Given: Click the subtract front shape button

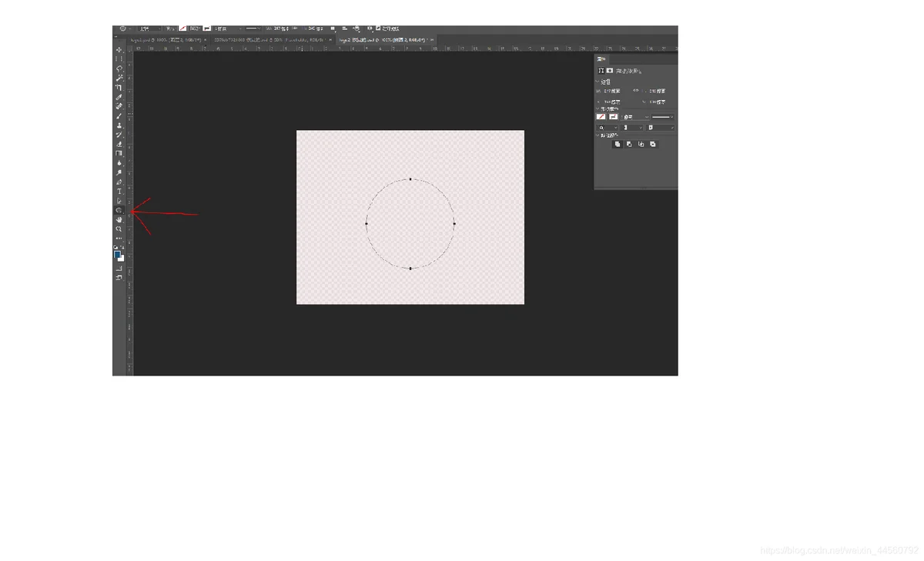Looking at the screenshot, I should coord(629,144).
